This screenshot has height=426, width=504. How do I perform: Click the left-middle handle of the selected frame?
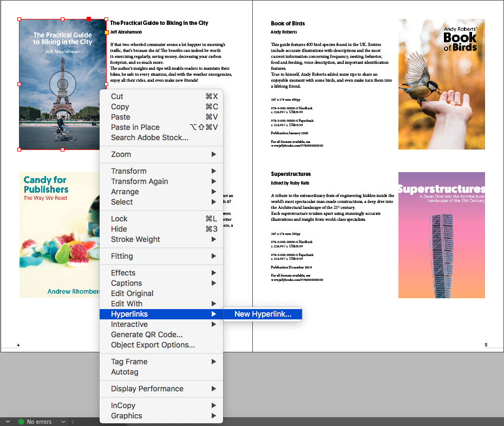[x=19, y=84]
